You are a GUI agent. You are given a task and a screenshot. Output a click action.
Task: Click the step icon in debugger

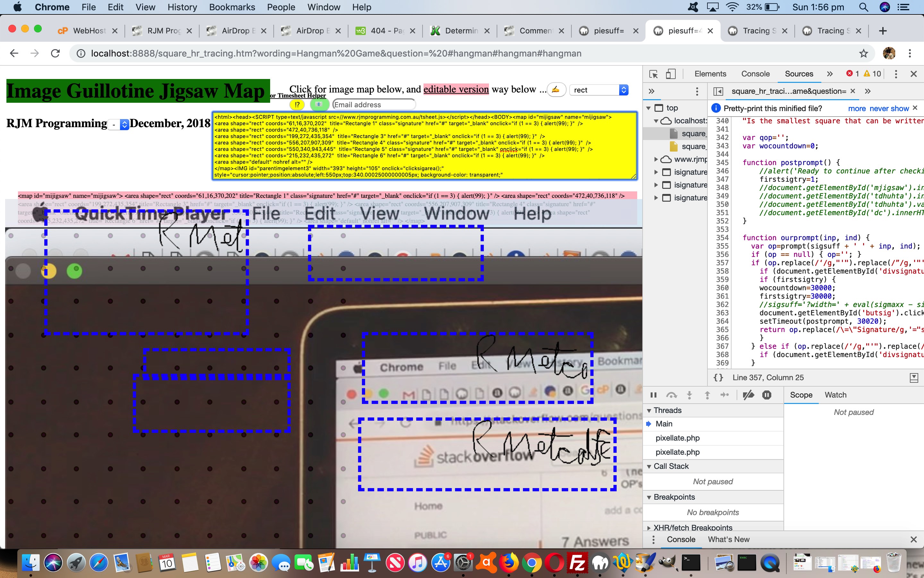tap(724, 395)
